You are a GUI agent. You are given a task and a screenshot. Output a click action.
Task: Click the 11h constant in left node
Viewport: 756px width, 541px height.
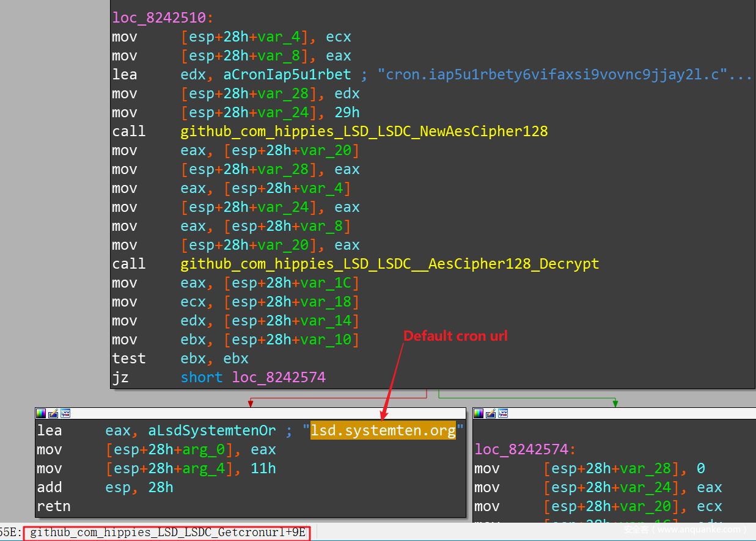coord(263,468)
